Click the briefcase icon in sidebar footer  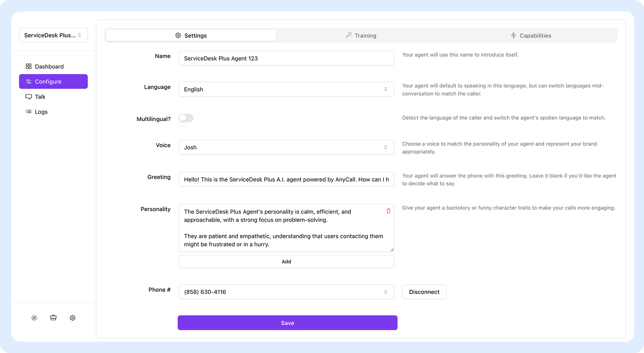[53, 318]
